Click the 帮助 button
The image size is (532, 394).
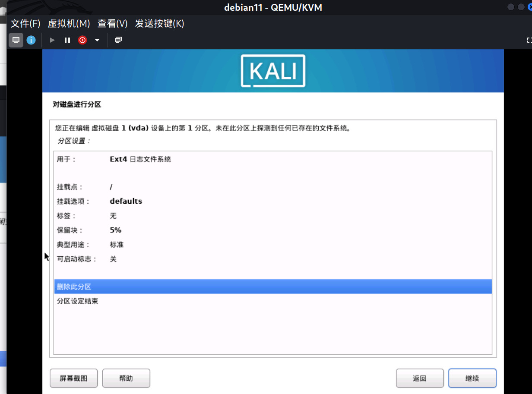[126, 378]
